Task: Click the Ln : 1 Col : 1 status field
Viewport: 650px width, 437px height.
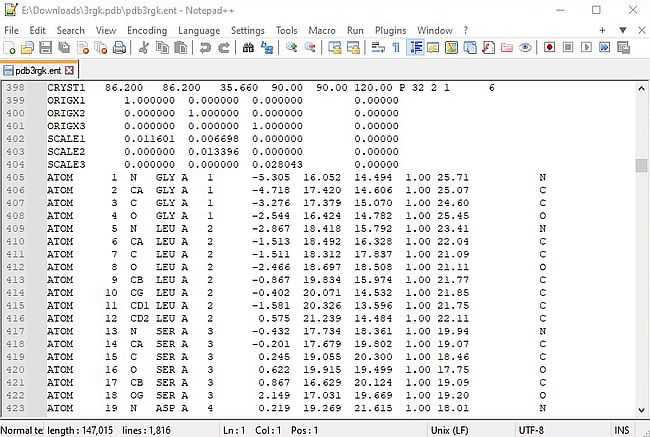Action: click(x=271, y=430)
